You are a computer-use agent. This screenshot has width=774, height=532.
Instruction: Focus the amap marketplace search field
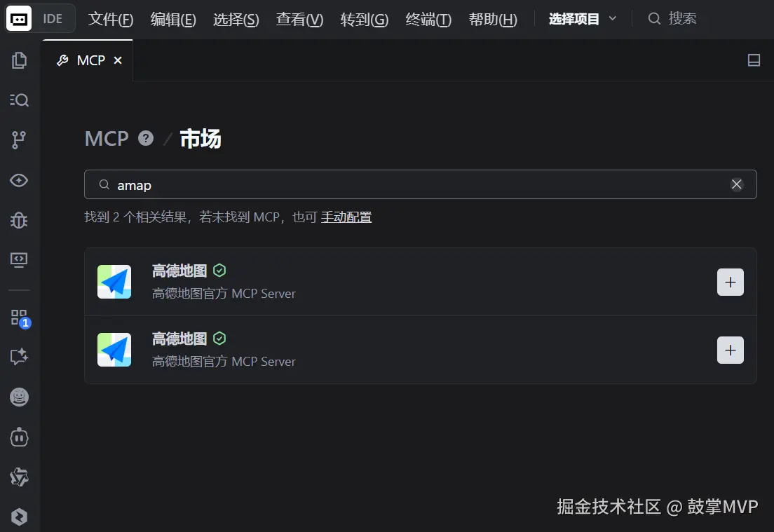click(420, 184)
